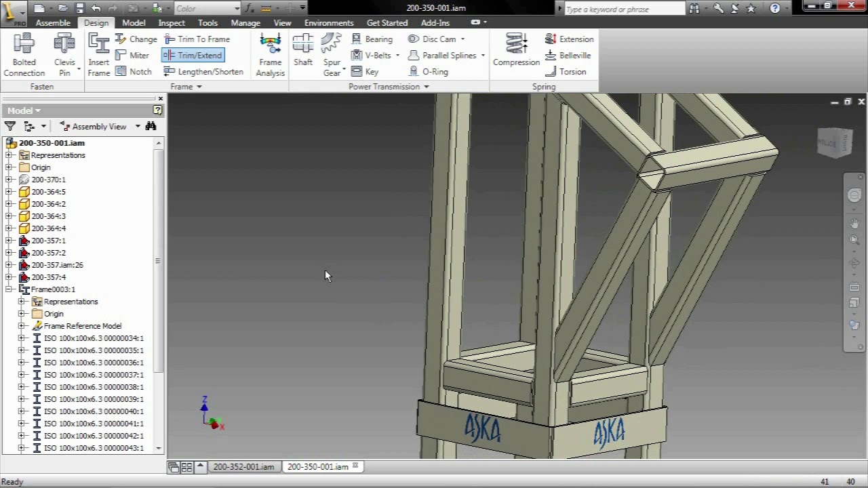Click the browser panel vertical scrollbar
The height and width of the screenshot is (488, 868).
[158, 260]
